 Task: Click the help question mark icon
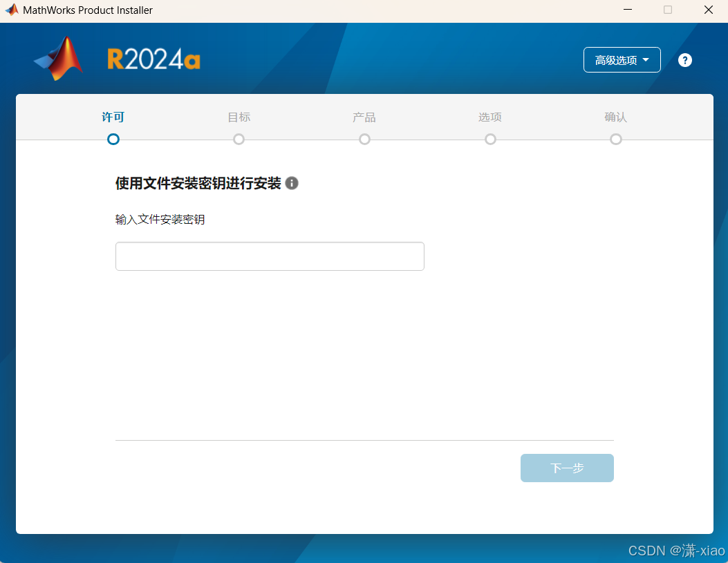coord(685,60)
